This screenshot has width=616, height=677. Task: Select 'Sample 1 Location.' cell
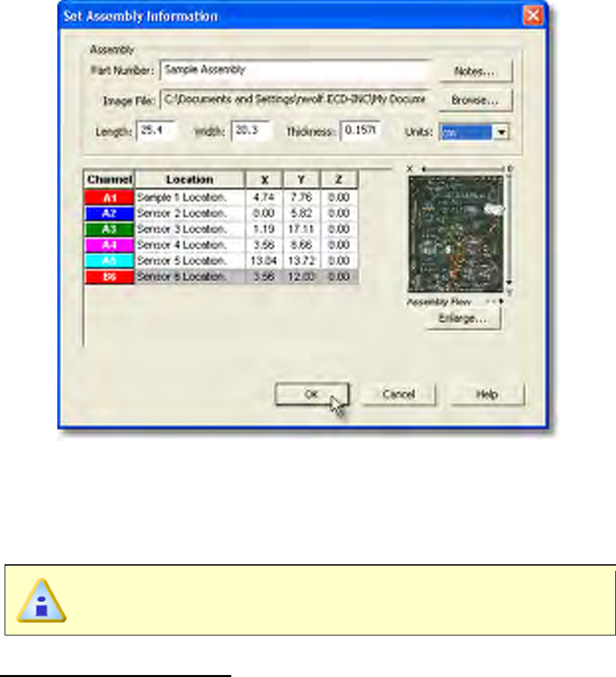190,197
